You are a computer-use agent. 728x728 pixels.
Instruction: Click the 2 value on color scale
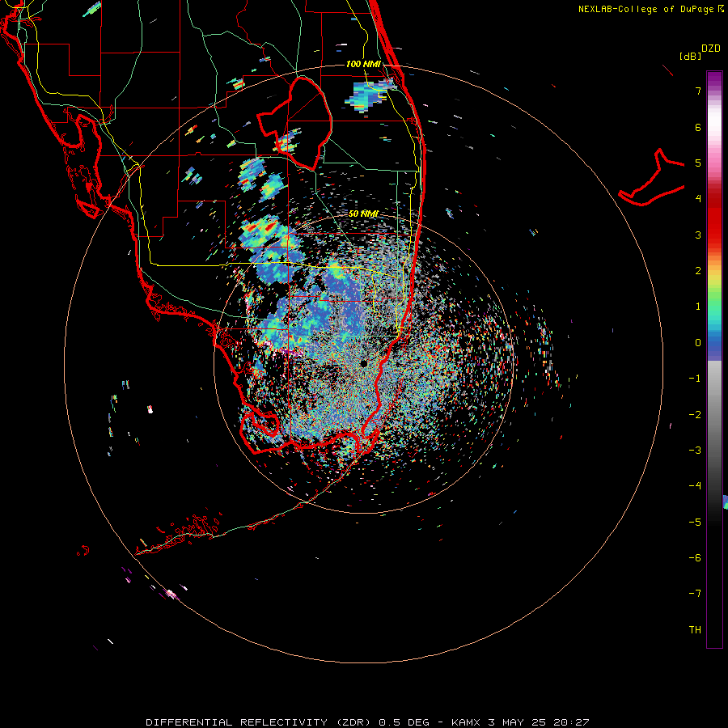pos(698,271)
